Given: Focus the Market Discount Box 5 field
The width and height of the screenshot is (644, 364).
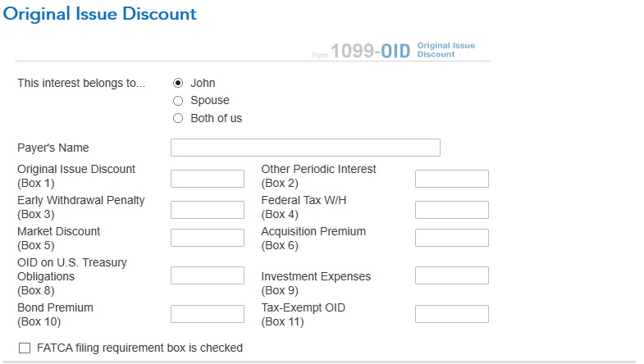Looking at the screenshot, I should point(207,238).
